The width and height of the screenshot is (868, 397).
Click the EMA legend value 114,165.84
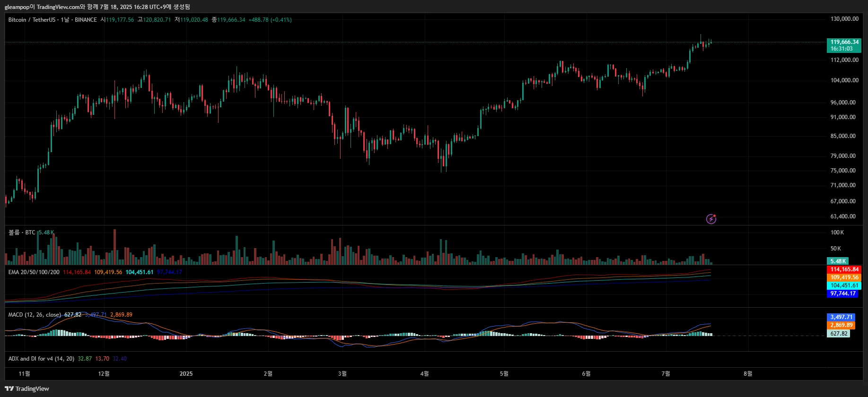pos(77,272)
